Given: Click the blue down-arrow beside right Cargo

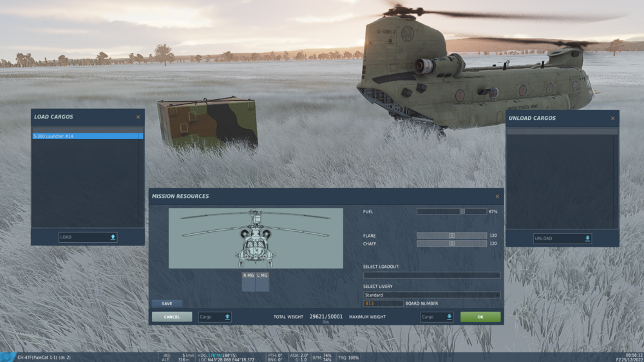Looking at the screenshot, I should click(x=450, y=317).
